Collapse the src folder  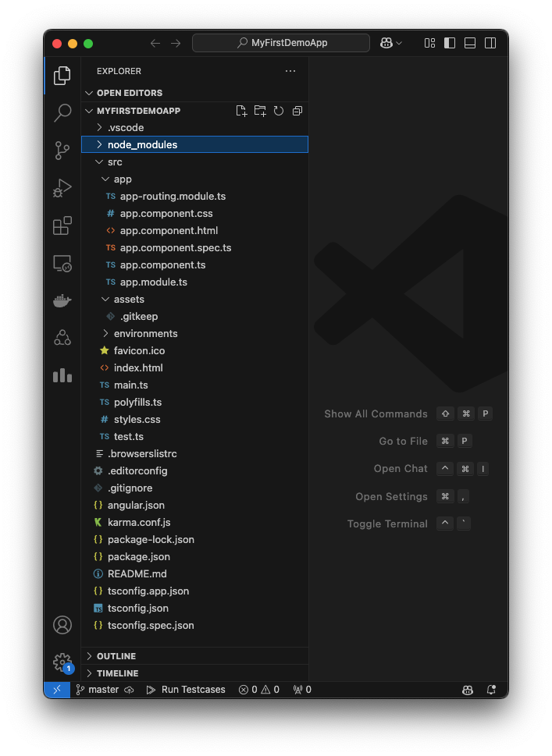(x=195, y=162)
